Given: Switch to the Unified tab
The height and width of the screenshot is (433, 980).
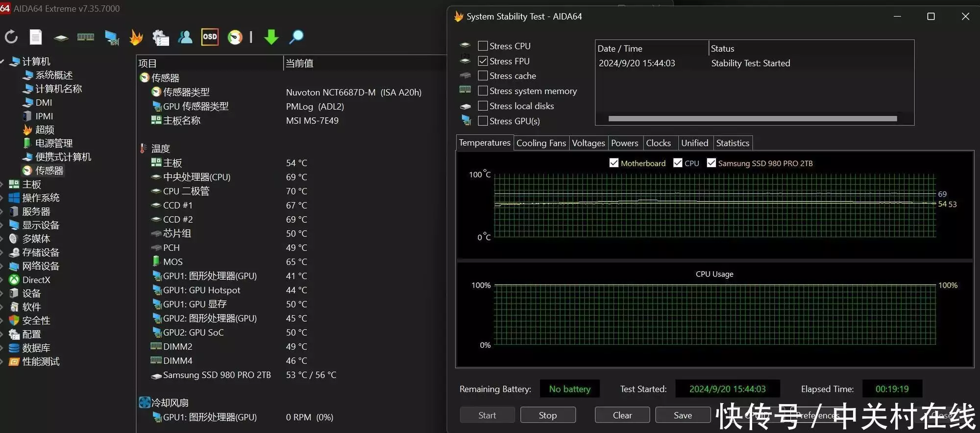Looking at the screenshot, I should point(695,143).
